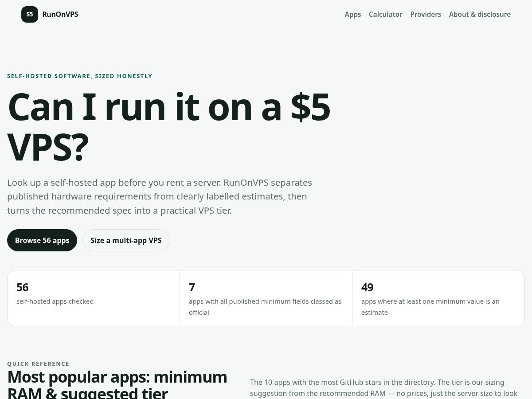Viewport: 532px width, 399px height.
Task: Click "The 10 apps with the most GitHub stars" text
Action: click(x=383, y=387)
